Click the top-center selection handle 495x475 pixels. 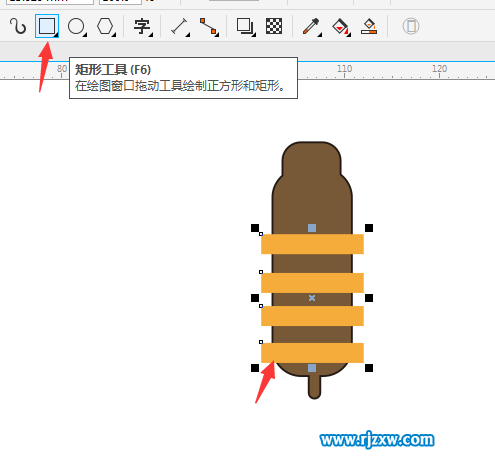click(312, 228)
